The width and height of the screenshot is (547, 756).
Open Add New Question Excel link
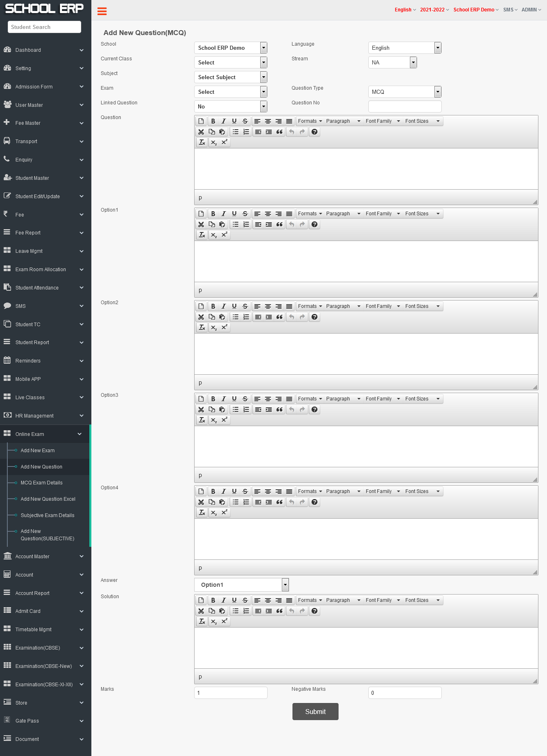(48, 499)
